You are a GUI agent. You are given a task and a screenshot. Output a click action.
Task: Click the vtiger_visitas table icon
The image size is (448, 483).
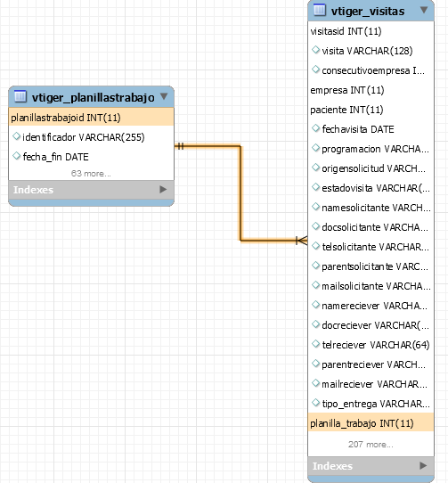point(320,10)
